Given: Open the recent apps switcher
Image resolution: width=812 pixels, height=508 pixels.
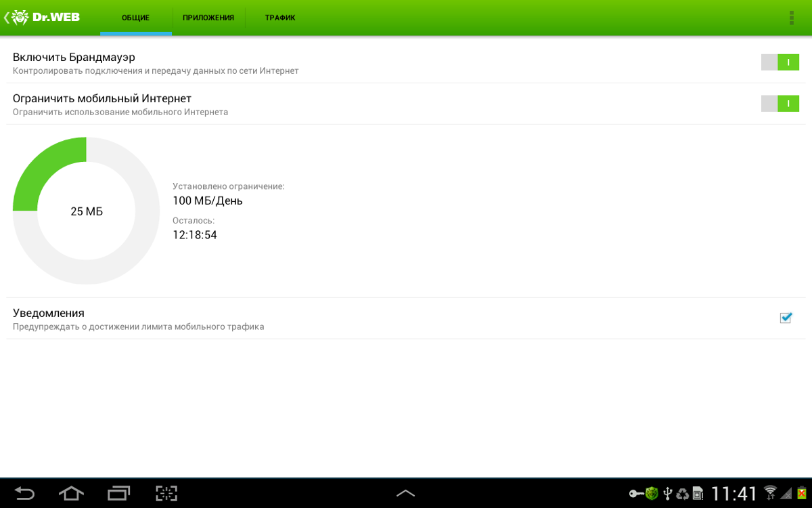Looking at the screenshot, I should [118, 493].
